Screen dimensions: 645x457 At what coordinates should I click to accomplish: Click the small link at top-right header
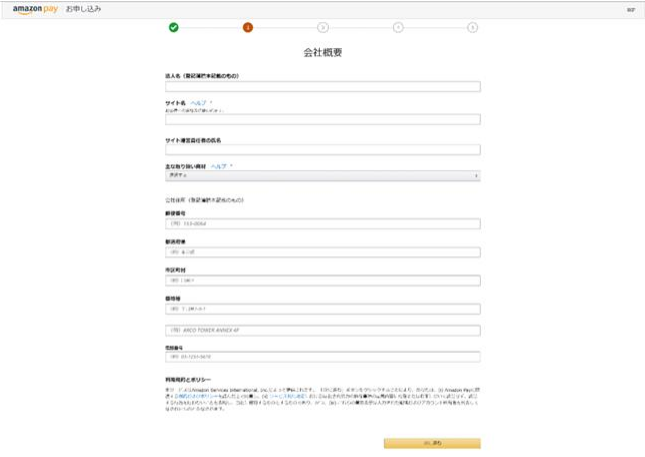[631, 9]
